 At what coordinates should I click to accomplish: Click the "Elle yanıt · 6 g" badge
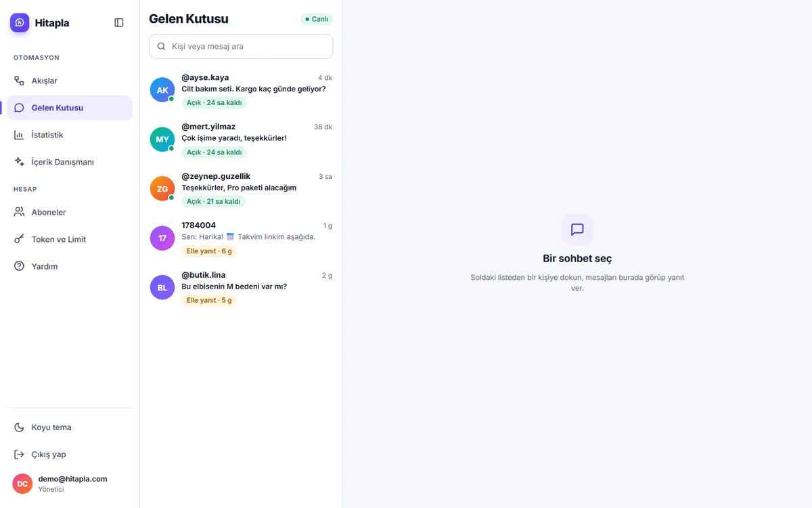(x=209, y=251)
